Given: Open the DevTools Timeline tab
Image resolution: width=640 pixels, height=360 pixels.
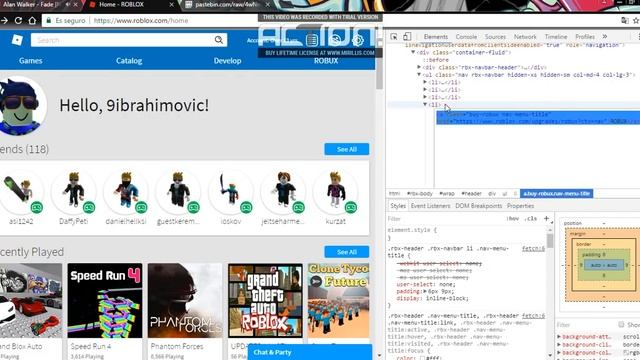Looking at the screenshot, I should click(556, 37).
